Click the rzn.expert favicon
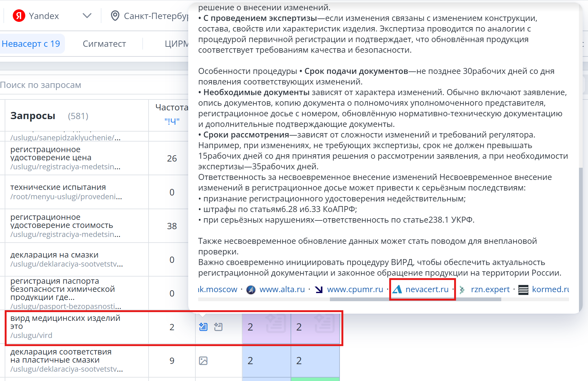 [463, 290]
